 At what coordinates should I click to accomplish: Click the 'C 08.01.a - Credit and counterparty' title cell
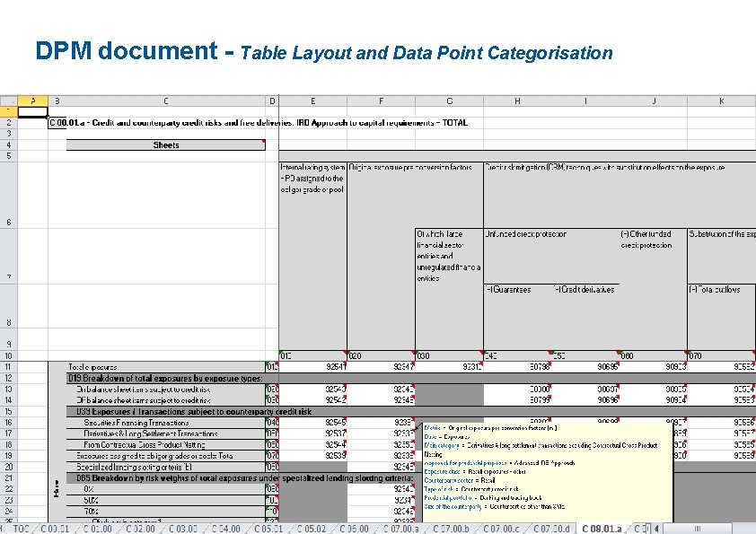(259, 122)
